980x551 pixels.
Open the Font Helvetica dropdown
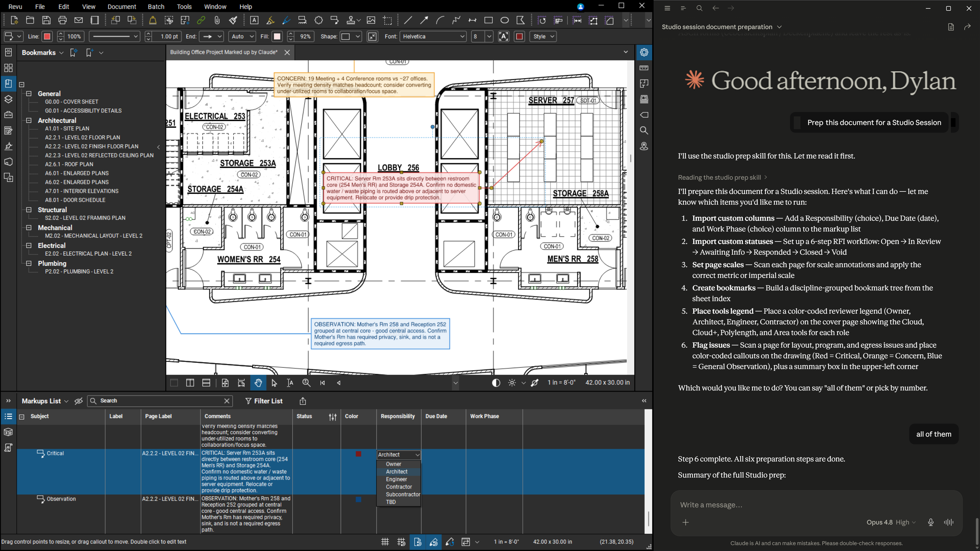pos(433,36)
